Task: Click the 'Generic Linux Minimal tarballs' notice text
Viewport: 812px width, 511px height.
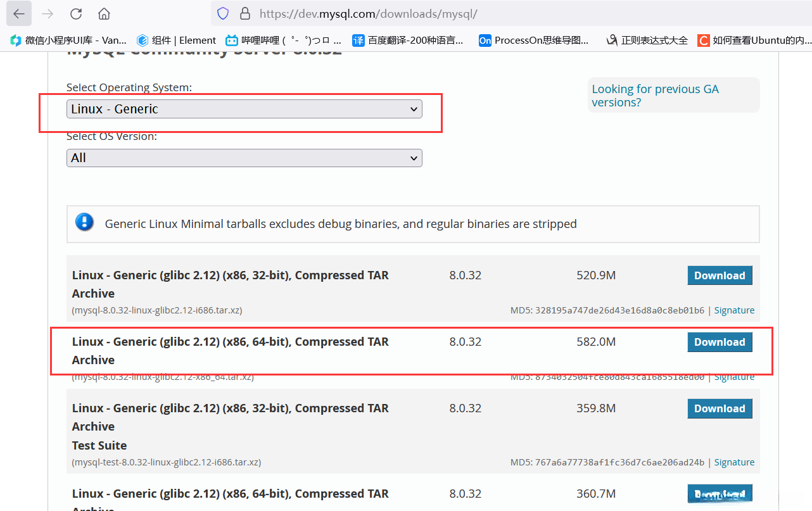Action: [341, 224]
